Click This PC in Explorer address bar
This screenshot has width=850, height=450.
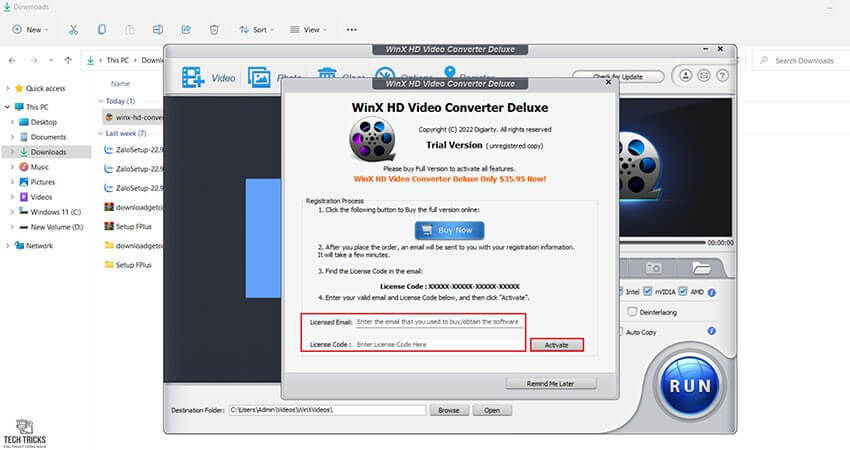click(117, 60)
